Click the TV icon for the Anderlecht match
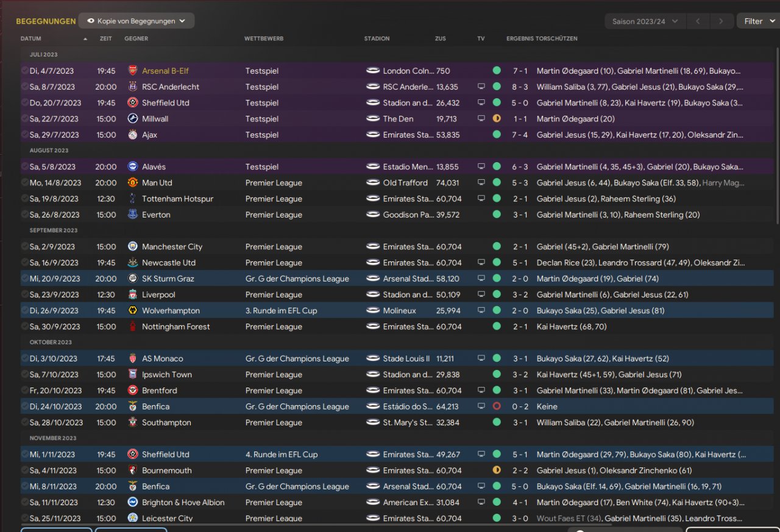The height and width of the screenshot is (532, 780). [481, 87]
